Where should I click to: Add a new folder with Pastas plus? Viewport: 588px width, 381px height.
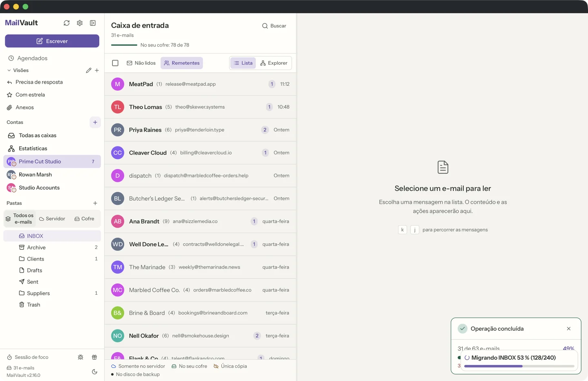[x=95, y=203]
